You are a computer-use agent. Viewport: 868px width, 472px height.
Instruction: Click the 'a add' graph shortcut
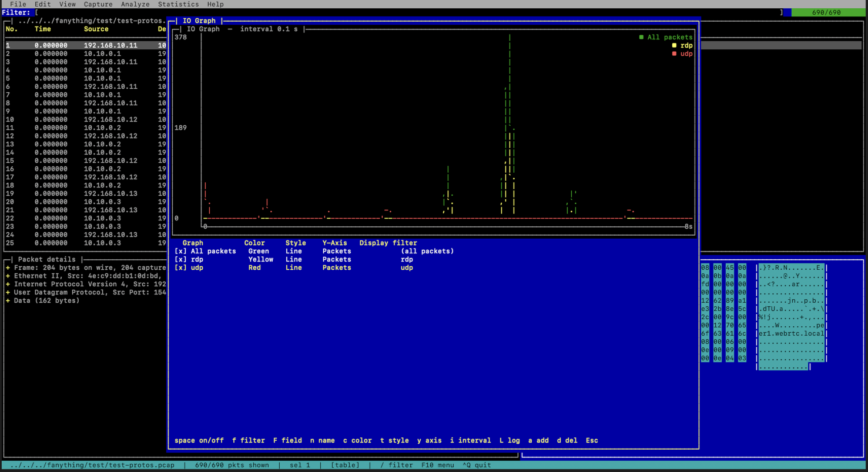(538, 440)
